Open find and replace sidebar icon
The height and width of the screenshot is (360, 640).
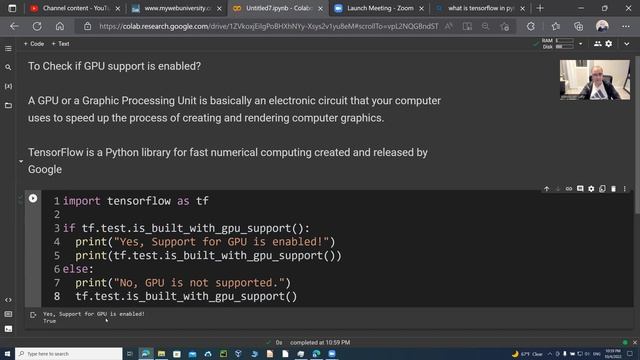(8, 67)
